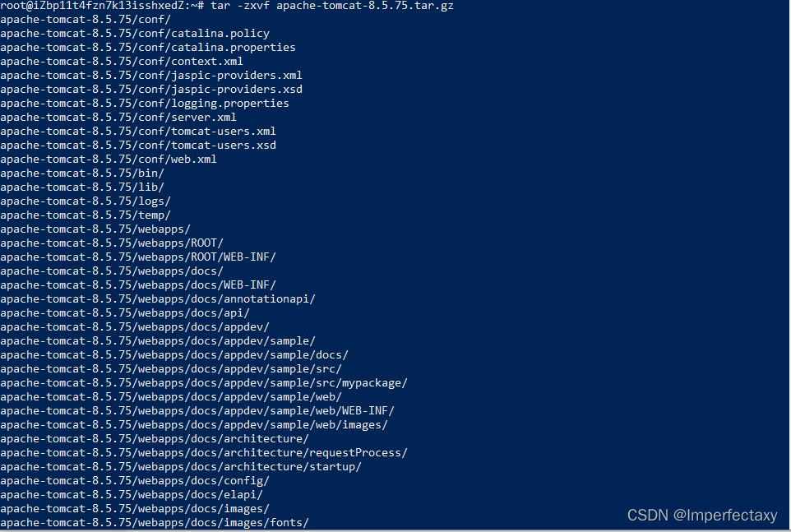Select the conf/logging.properties line
Screen dimensions: 791x532
(145, 104)
